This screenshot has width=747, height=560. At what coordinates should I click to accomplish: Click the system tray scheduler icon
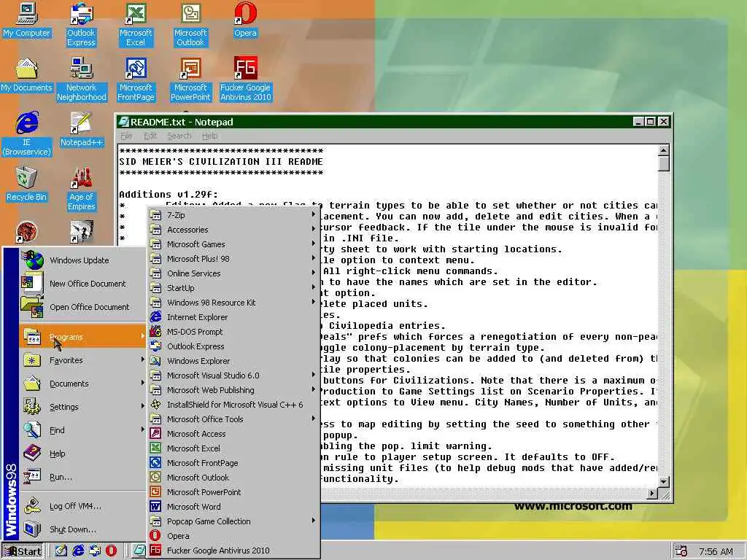(x=681, y=551)
